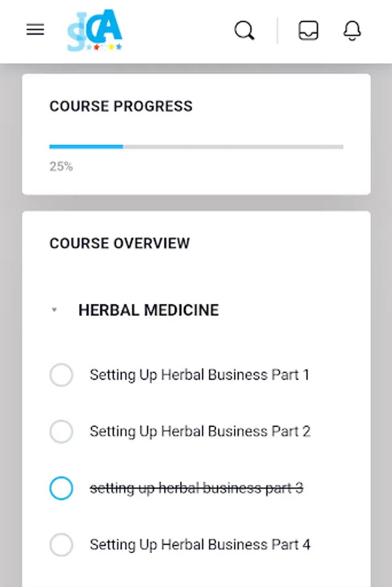Open Setting Up Herbal Business Part 4
The width and height of the screenshot is (392, 587).
pyautogui.click(x=200, y=545)
